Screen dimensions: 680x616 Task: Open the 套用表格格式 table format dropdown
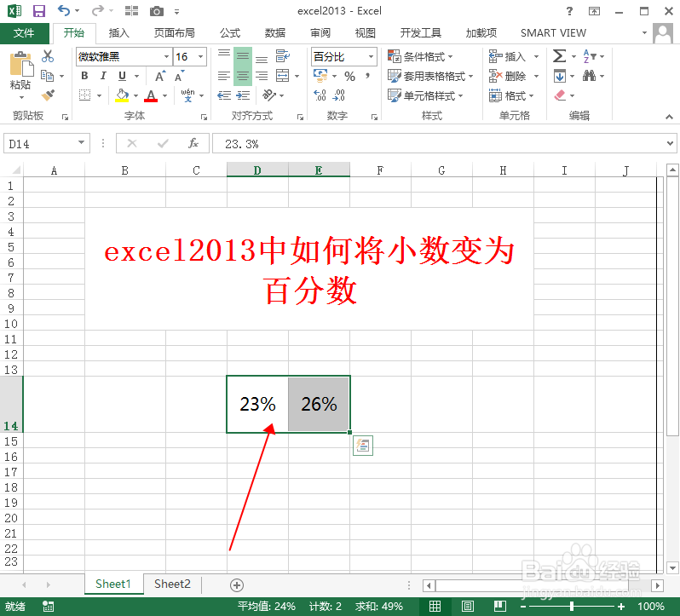430,77
